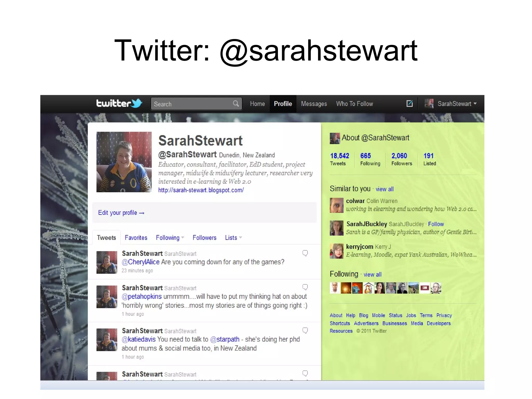Screen dimensions: 532x399
Task: Click reply bubble on the bottom cut-off tweet
Action: pyautogui.click(x=305, y=374)
